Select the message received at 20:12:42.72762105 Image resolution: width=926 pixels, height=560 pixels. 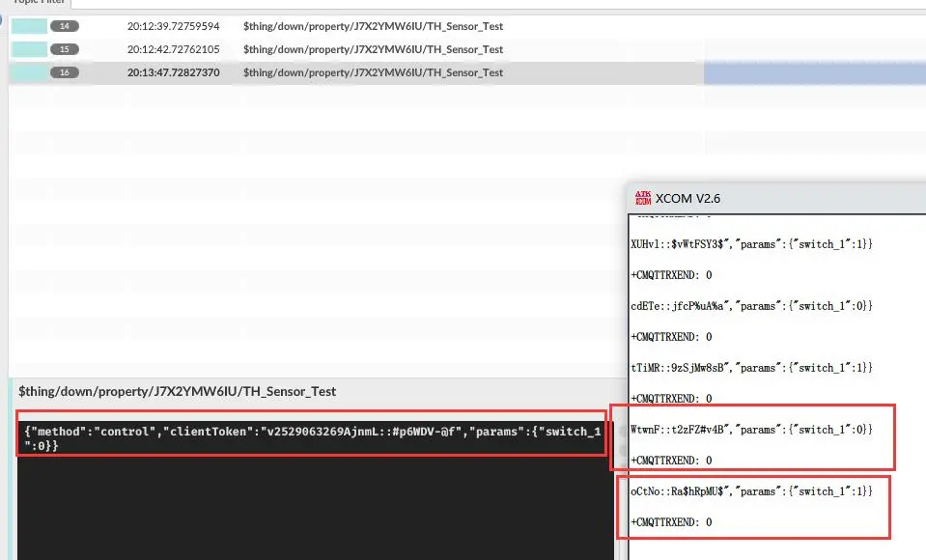173,49
